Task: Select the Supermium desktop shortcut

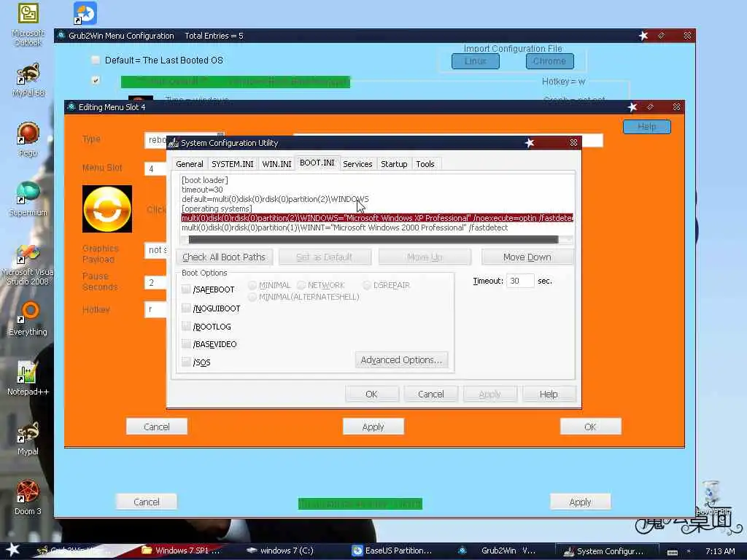Action: 28,198
